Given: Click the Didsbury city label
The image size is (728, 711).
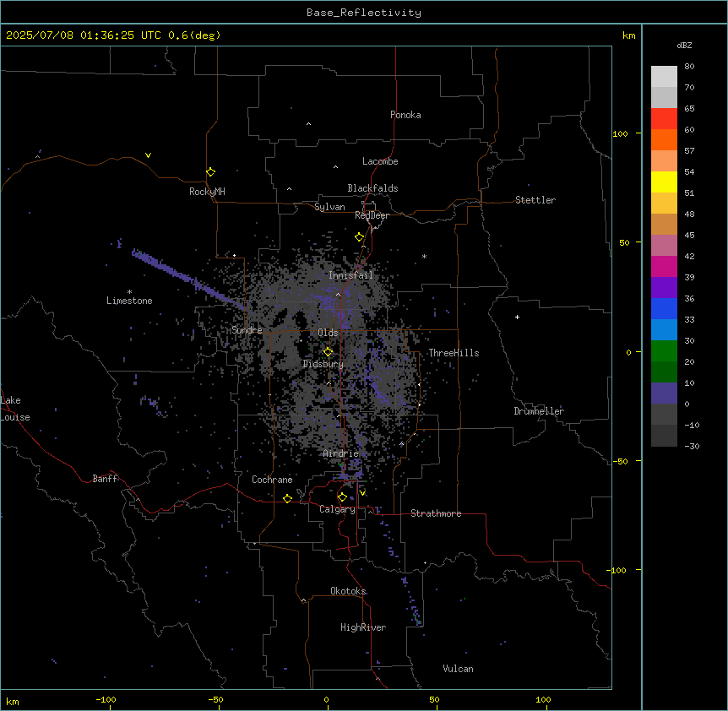Looking at the screenshot, I should [x=323, y=364].
